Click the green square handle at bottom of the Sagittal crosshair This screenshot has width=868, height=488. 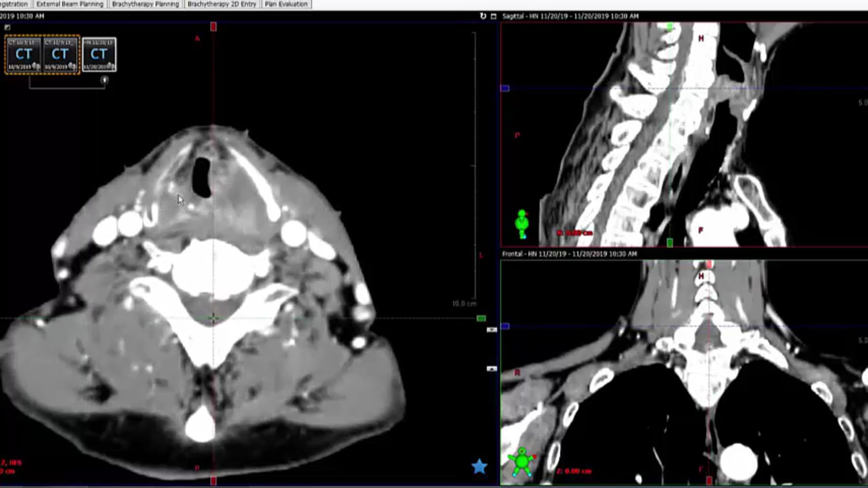click(669, 242)
